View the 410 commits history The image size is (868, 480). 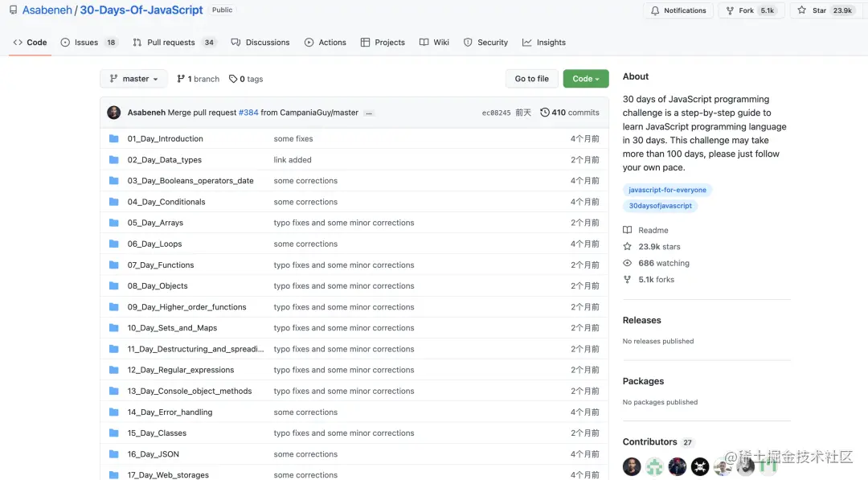coord(570,113)
